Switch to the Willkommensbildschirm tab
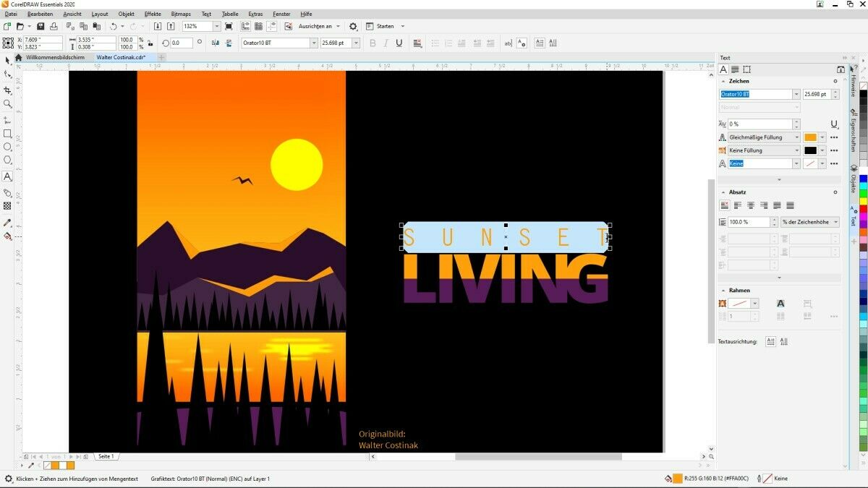868x488 pixels. click(x=55, y=57)
